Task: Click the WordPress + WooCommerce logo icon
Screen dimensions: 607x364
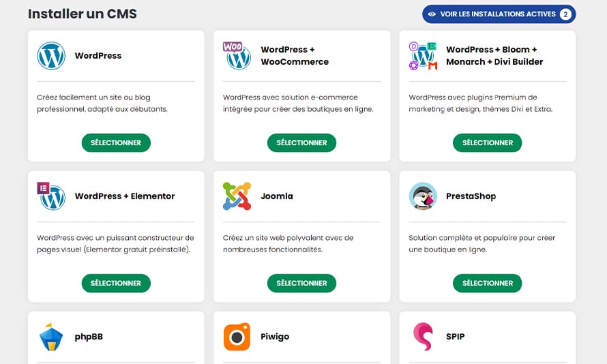Action: coord(237,56)
